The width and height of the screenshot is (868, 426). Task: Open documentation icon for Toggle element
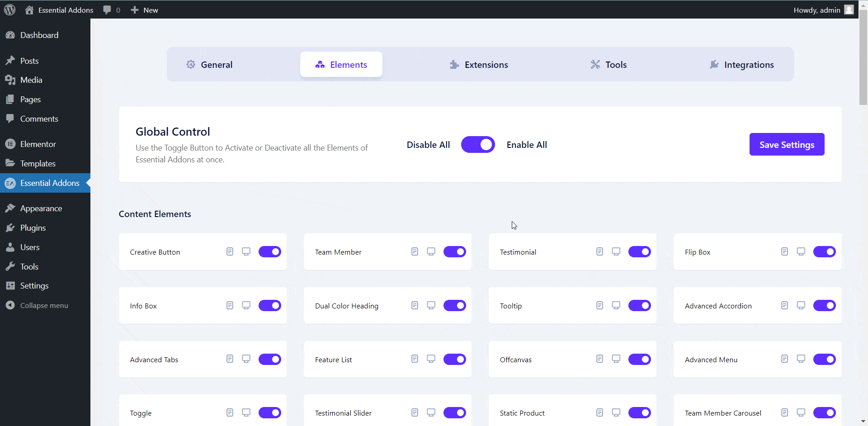[230, 412]
